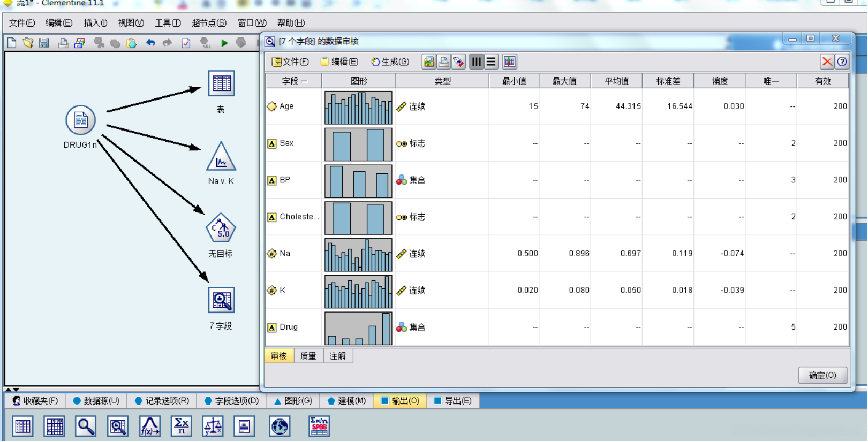Click the red X delete icon in audit toolbar
Image resolution: width=868 pixels, height=442 pixels.
point(827,62)
